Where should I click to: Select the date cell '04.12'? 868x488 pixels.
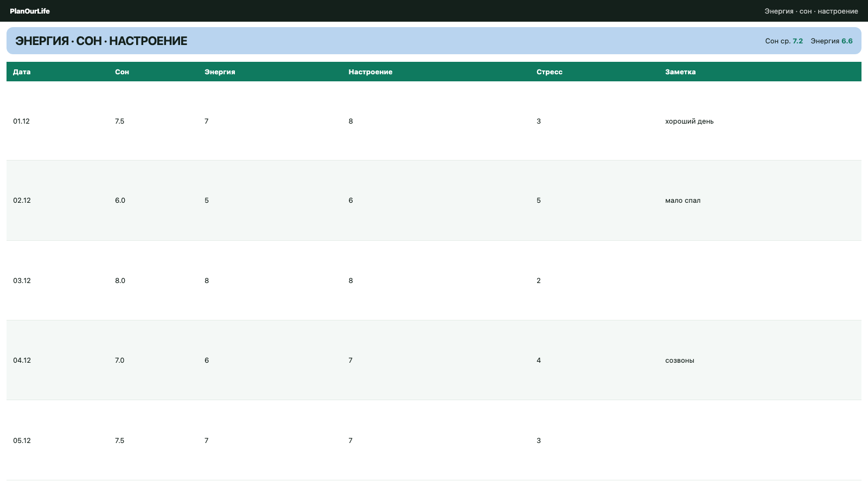pos(22,360)
